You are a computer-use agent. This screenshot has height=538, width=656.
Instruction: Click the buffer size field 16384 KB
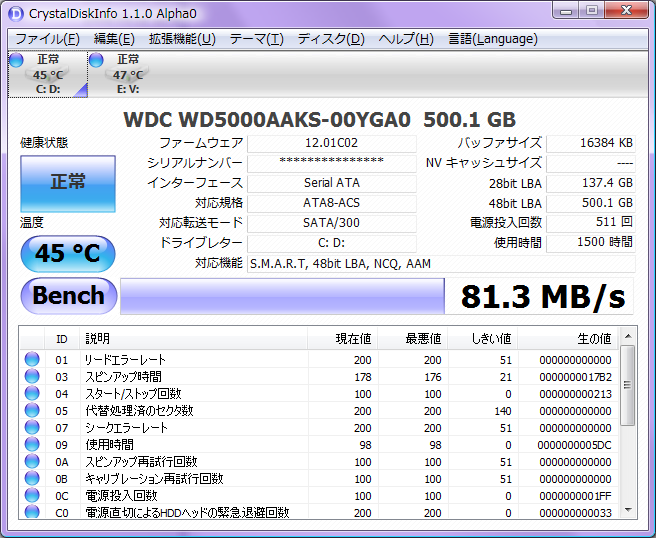coord(591,143)
